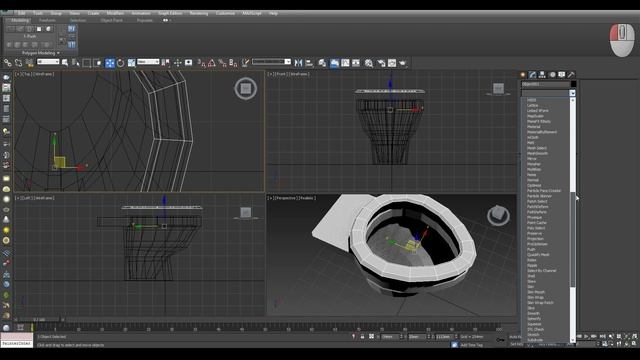Click the modifier list scrollbar thumb

point(573,239)
